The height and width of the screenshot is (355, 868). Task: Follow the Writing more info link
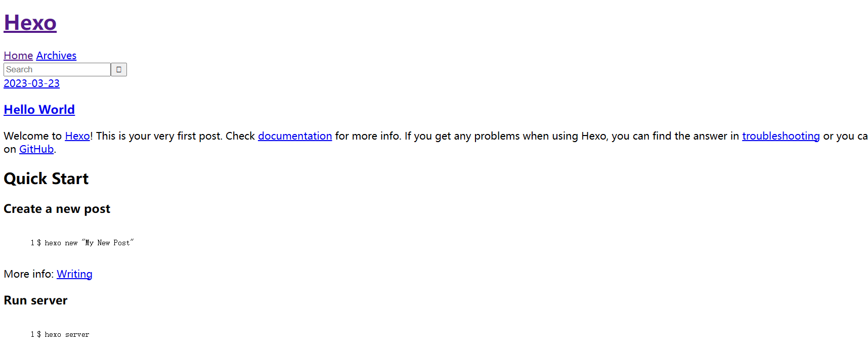(x=74, y=274)
